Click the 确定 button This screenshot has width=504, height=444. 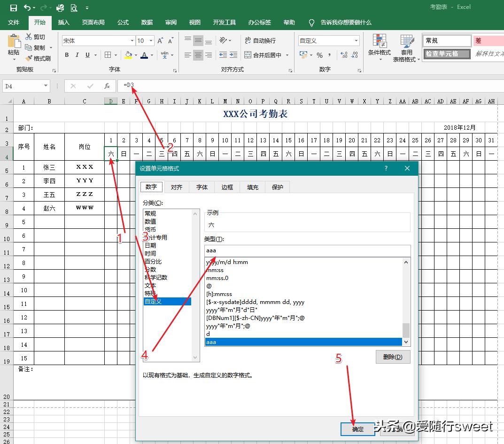[357, 429]
